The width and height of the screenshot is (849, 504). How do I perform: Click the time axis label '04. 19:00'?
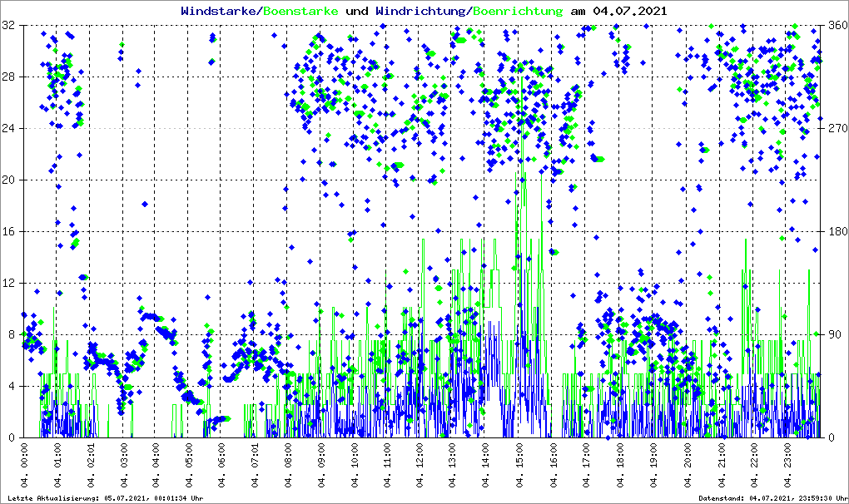pos(653,465)
